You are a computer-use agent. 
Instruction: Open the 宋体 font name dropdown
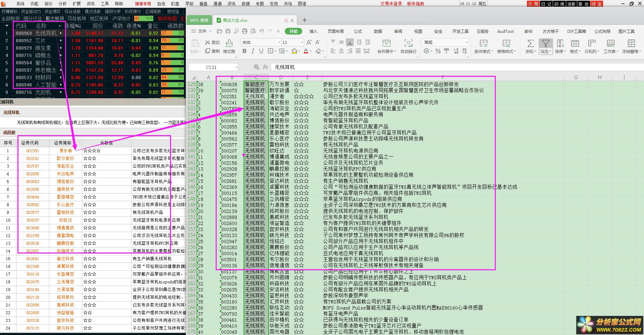click(279, 42)
